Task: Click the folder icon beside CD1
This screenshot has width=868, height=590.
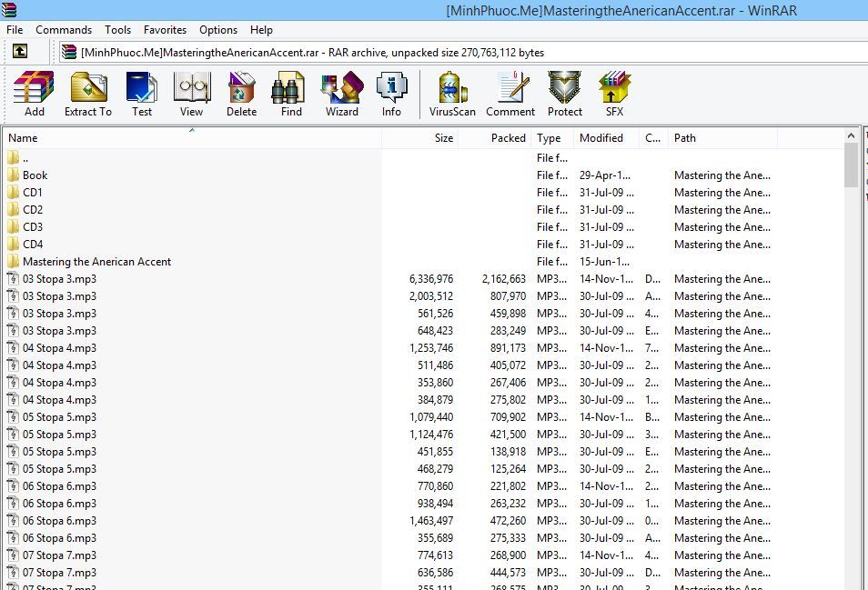Action: point(14,193)
